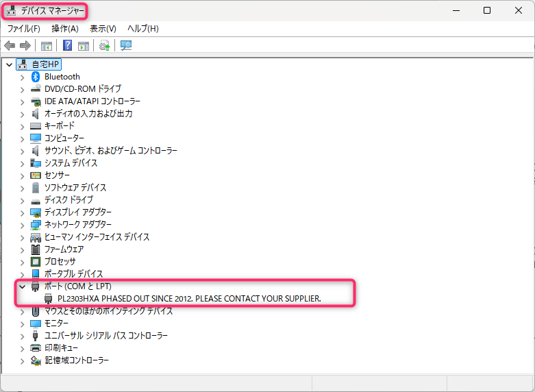Select the コンピューター label

(64, 138)
